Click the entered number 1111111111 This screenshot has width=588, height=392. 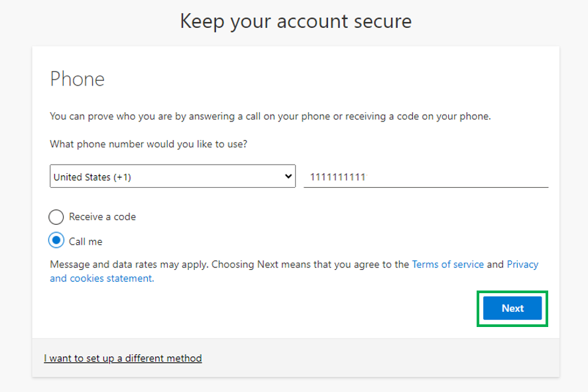coord(338,177)
